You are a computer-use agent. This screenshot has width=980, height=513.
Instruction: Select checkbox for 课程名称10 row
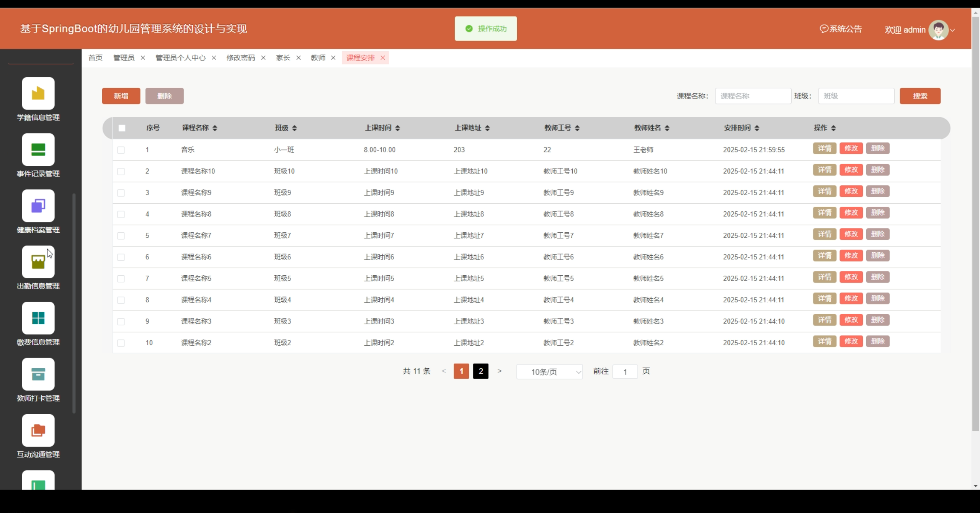[x=121, y=172]
